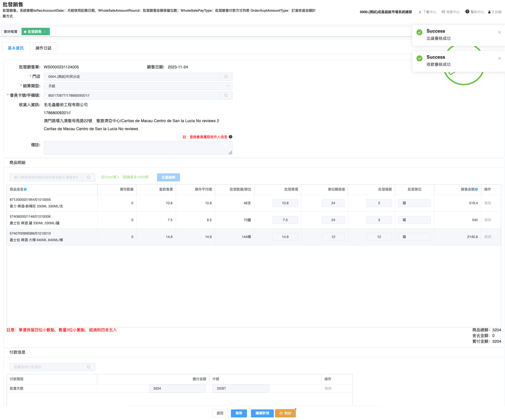This screenshot has width=505, height=420.
Task: Close the 批發銷售 tab with its x icon
Action: [x=45, y=32]
